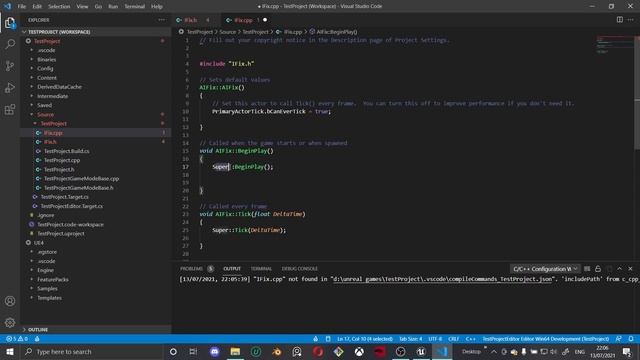Image resolution: width=640 pixels, height=360 pixels.
Task: Open the Source Control view
Action: point(10,66)
